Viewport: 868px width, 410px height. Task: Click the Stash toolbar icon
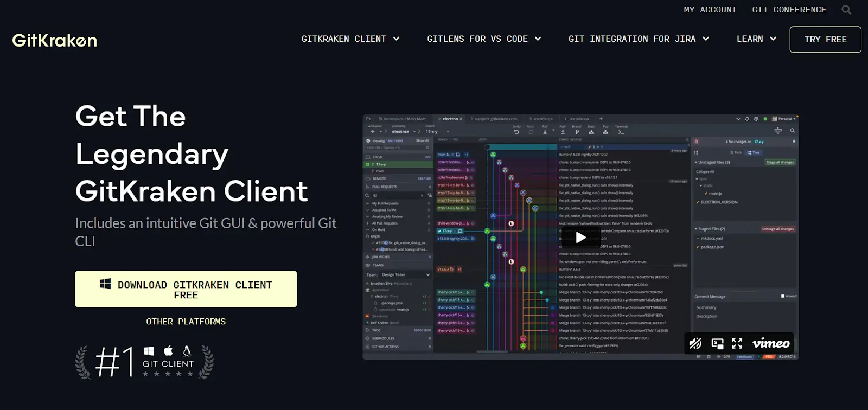(x=591, y=132)
